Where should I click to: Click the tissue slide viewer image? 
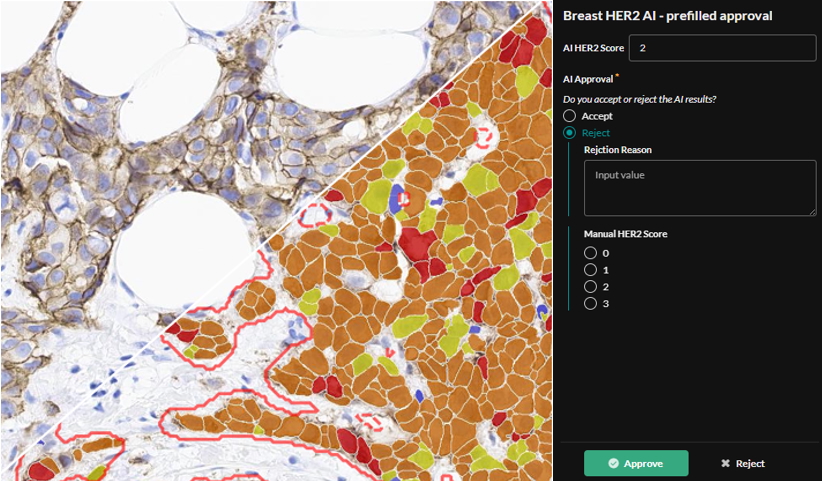(x=276, y=240)
